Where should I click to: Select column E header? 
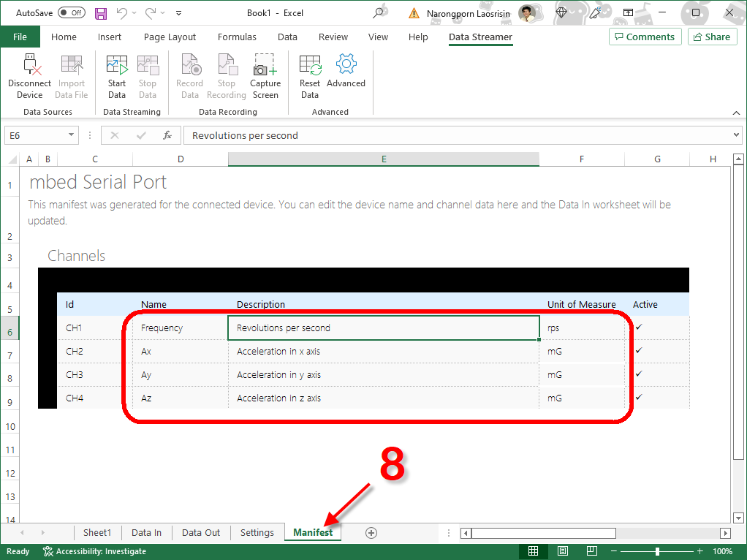[x=384, y=159]
